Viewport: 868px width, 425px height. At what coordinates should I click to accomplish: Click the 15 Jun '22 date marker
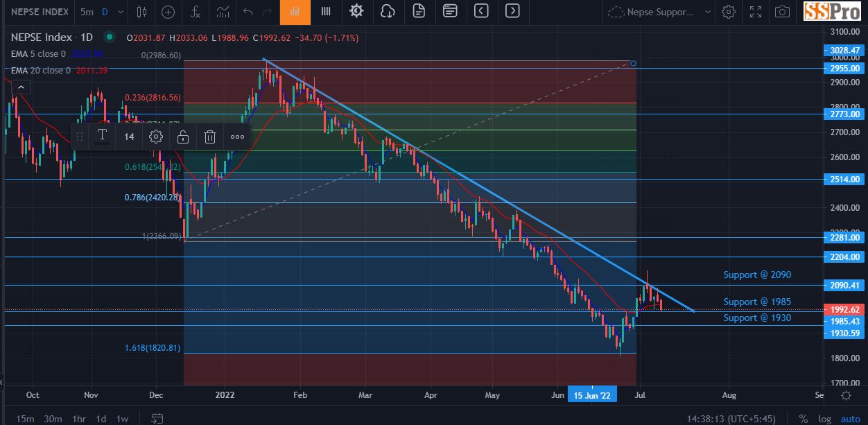[x=592, y=394]
